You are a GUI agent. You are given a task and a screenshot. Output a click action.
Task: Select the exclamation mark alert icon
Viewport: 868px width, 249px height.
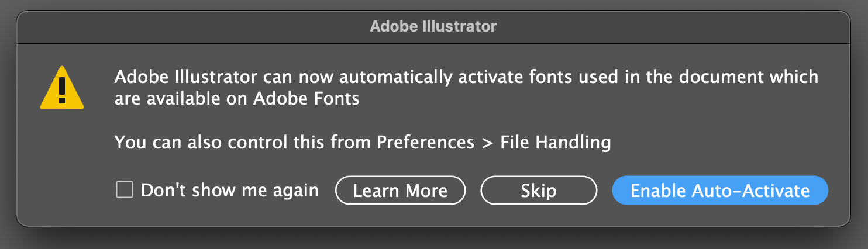[x=62, y=88]
